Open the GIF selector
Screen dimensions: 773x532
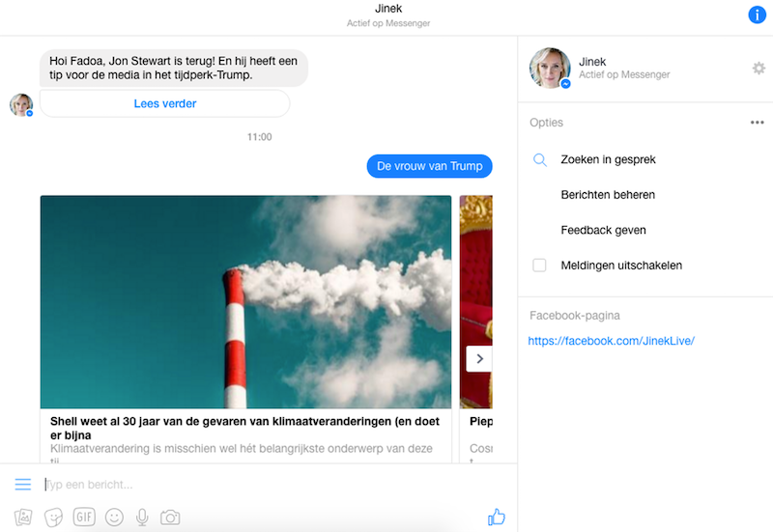(x=84, y=518)
